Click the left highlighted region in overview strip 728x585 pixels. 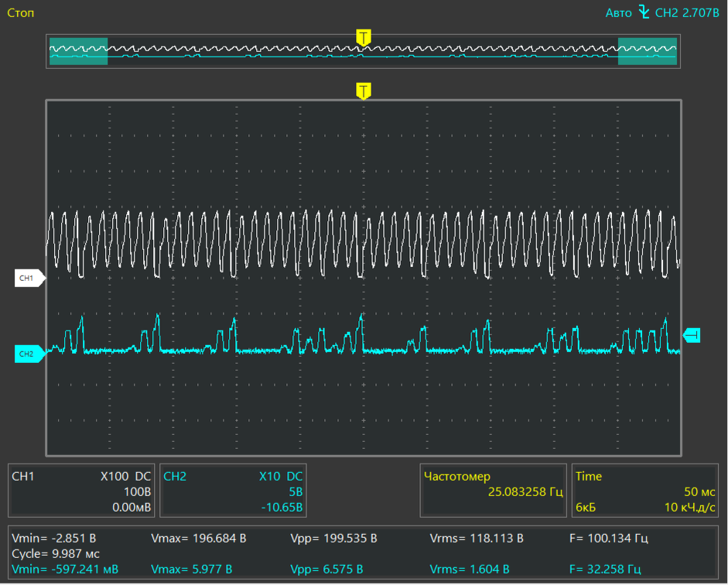[78, 51]
